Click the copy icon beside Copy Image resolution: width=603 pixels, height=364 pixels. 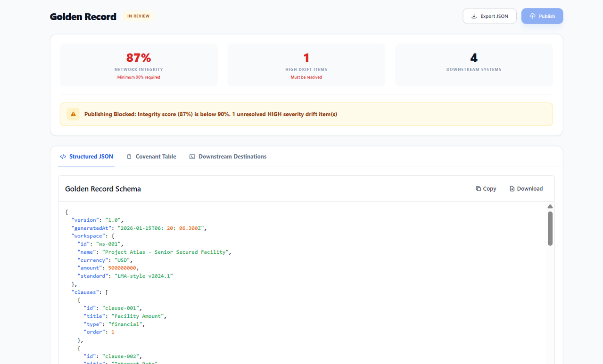[x=478, y=188]
